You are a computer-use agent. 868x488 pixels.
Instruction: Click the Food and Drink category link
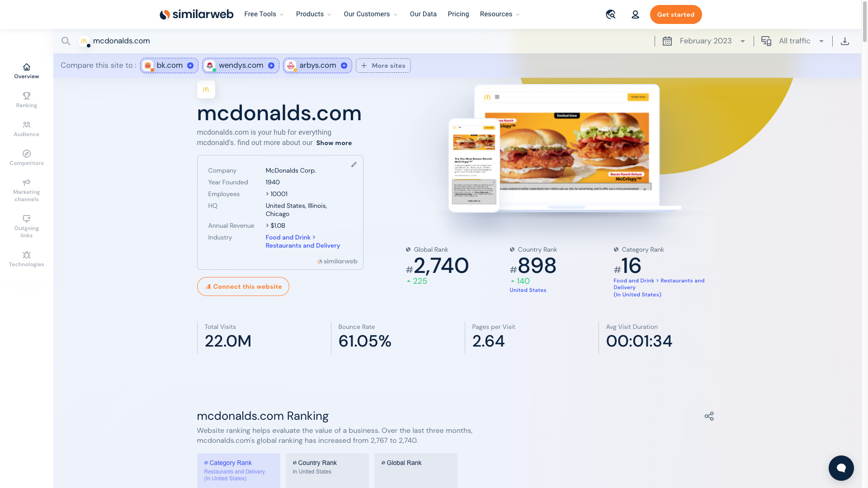288,237
